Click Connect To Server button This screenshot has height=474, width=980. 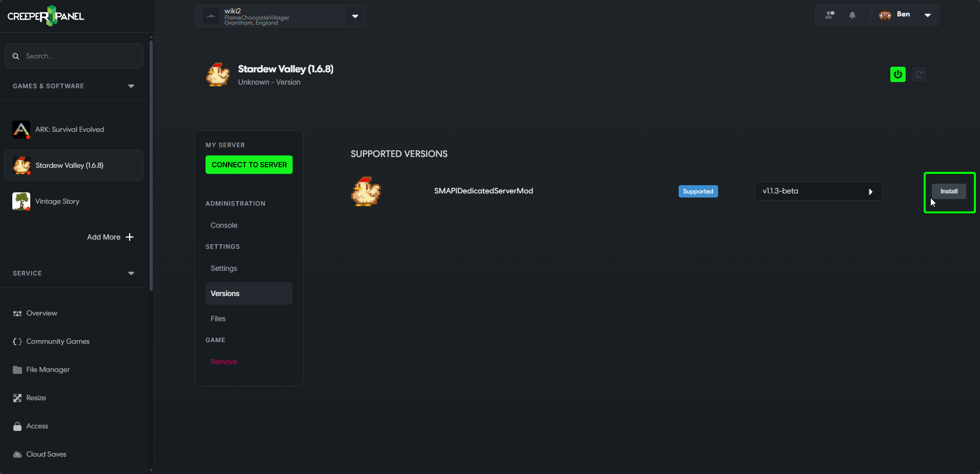pyautogui.click(x=249, y=165)
